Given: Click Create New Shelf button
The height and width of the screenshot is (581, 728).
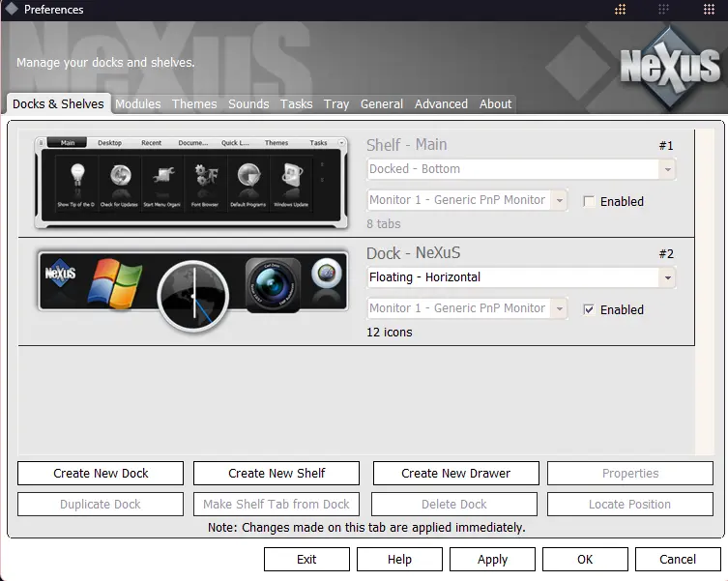Looking at the screenshot, I should tap(277, 474).
